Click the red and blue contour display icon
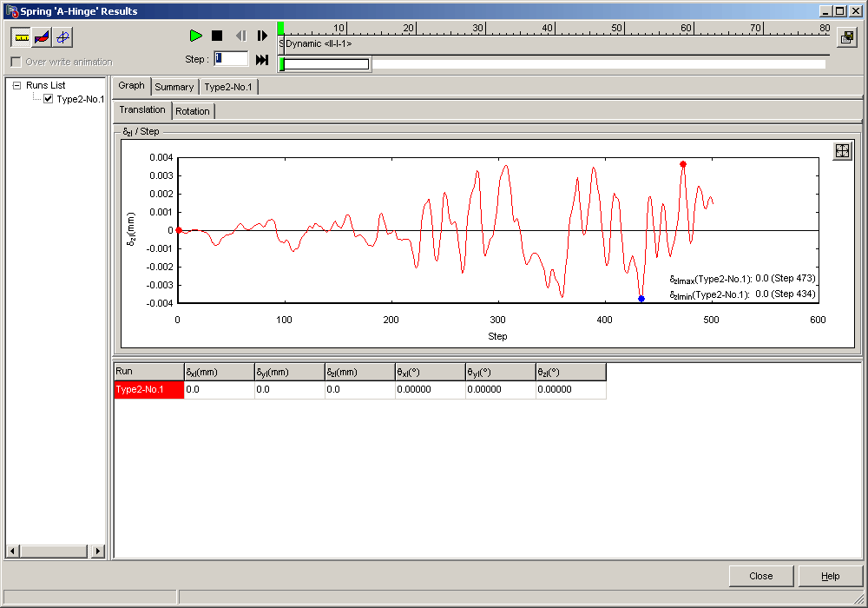The image size is (868, 608). (42, 37)
